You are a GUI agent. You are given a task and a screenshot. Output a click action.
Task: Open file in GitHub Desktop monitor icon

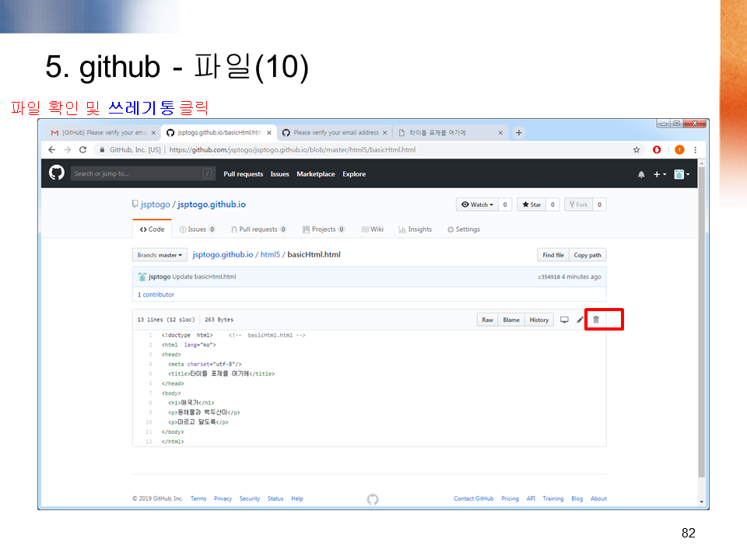click(564, 320)
